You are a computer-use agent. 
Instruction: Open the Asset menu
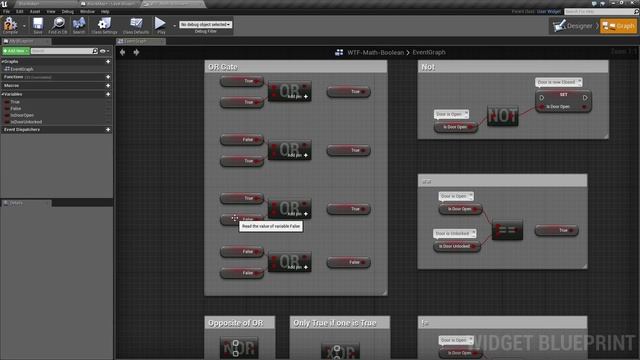tap(35, 11)
